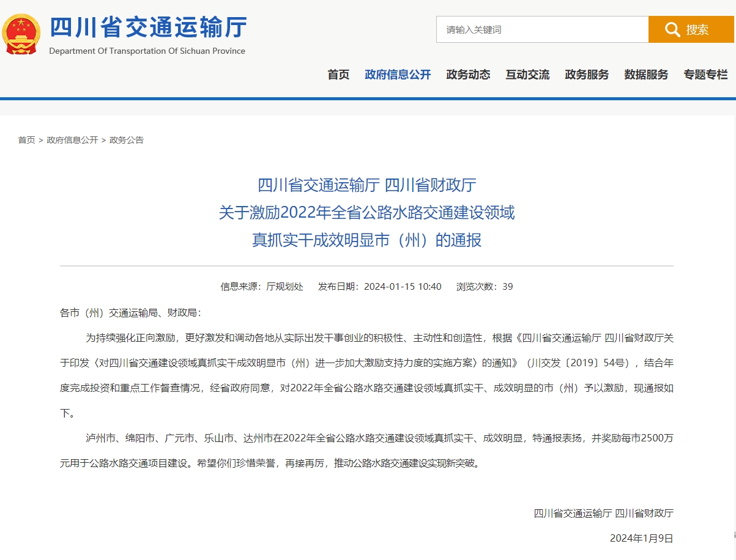The image size is (736, 560).
Task: Click the signature line 四川省交通运输厅 四川省财政厅
Action: (603, 513)
